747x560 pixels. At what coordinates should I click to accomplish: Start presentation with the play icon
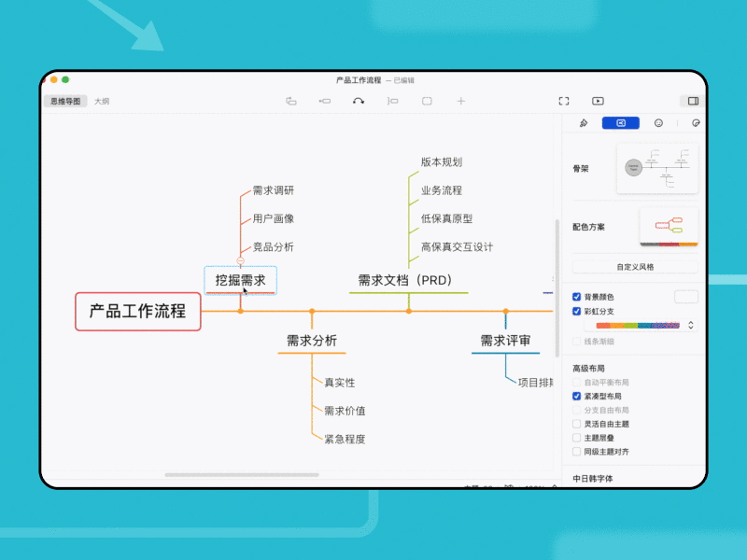[598, 101]
